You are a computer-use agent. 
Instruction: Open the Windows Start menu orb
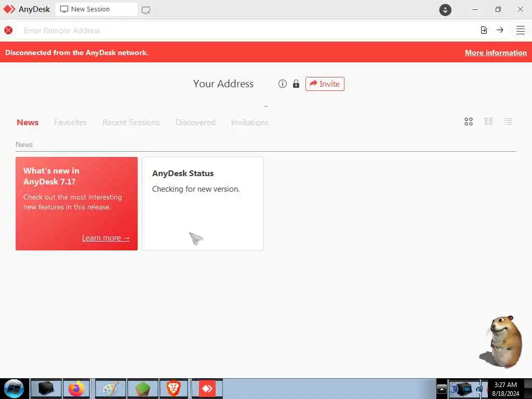(x=14, y=389)
